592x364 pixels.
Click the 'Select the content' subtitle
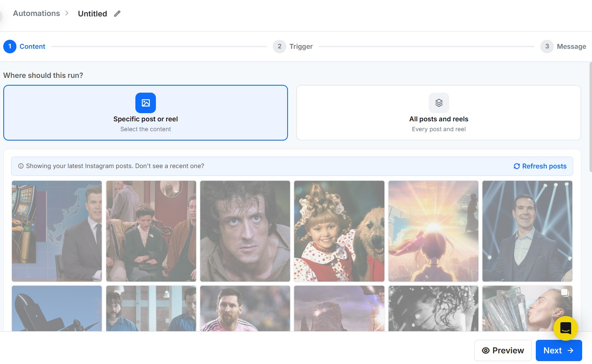click(x=146, y=129)
